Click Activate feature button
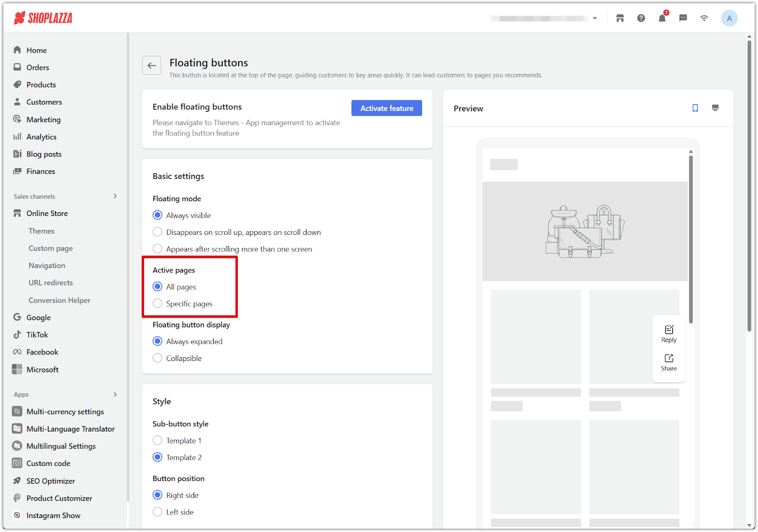758x532 pixels. [387, 108]
